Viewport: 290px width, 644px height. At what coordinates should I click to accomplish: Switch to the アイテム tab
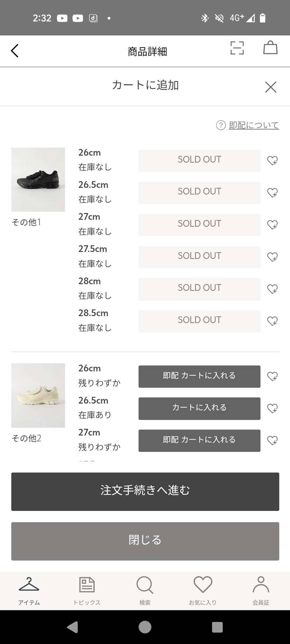coord(29,591)
